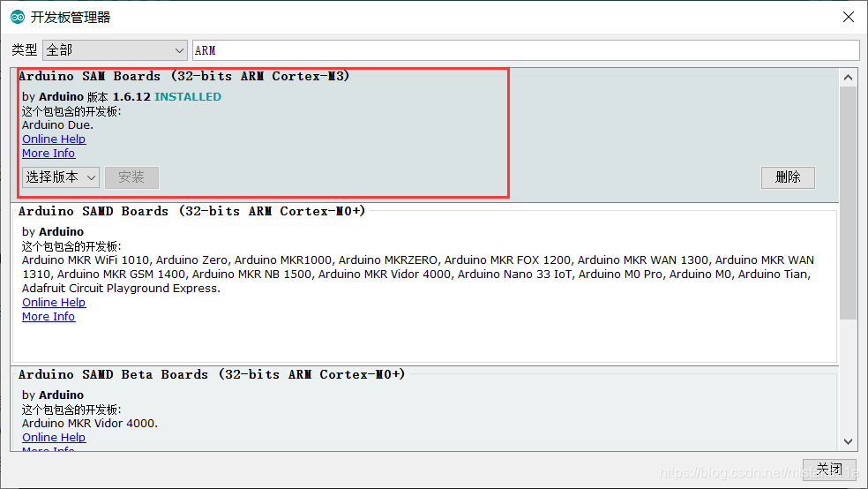Select the Arduino SAMD Beta Boards title
868x489 pixels.
click(x=212, y=375)
